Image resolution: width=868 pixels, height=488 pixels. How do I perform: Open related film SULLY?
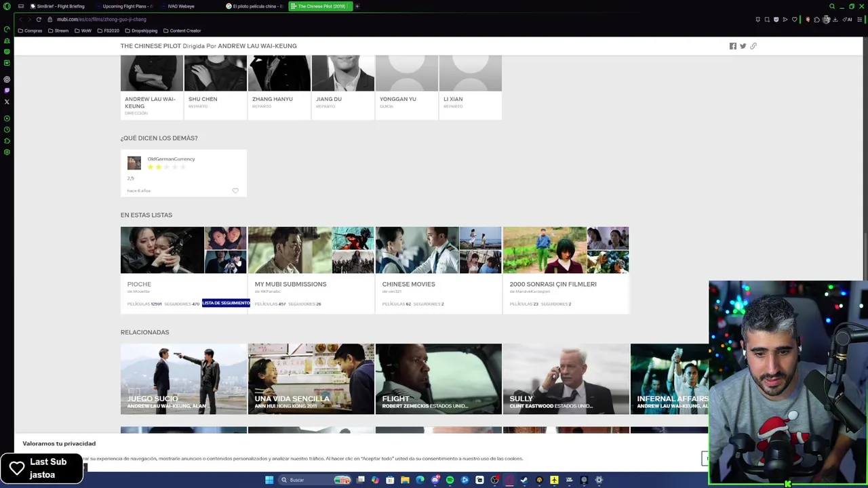click(x=566, y=379)
